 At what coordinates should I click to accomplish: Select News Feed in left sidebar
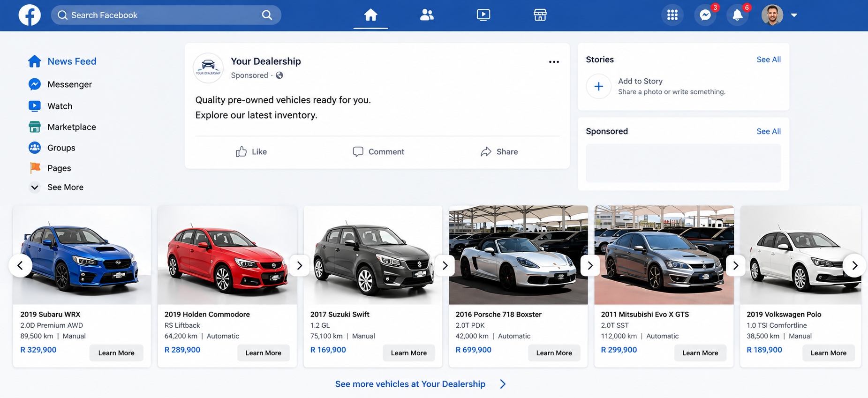pyautogui.click(x=62, y=61)
